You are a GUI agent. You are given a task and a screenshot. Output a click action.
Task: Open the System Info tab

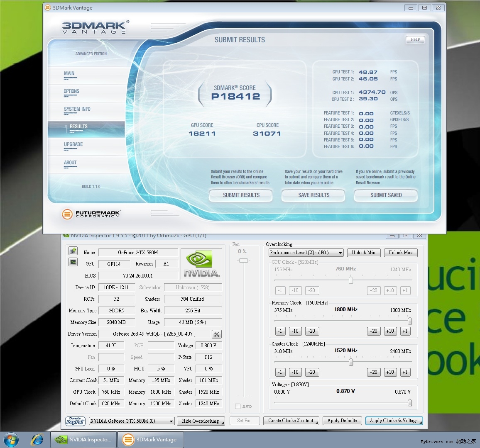pos(77,110)
